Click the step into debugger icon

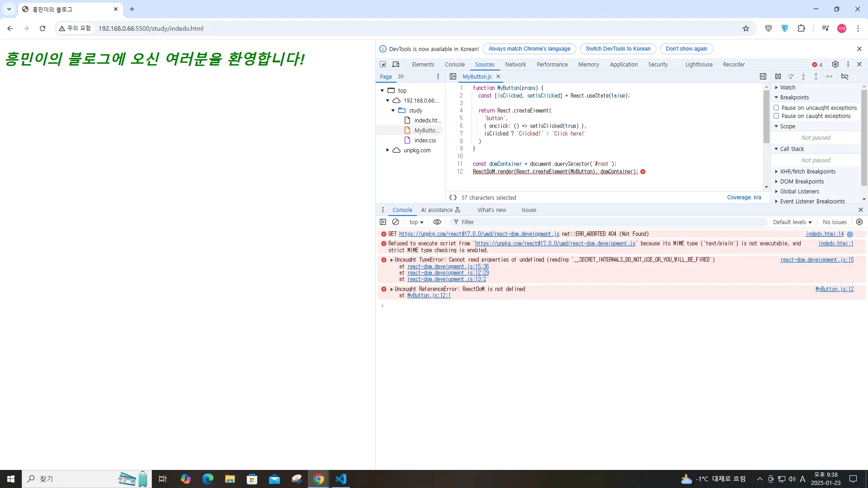pos(803,76)
